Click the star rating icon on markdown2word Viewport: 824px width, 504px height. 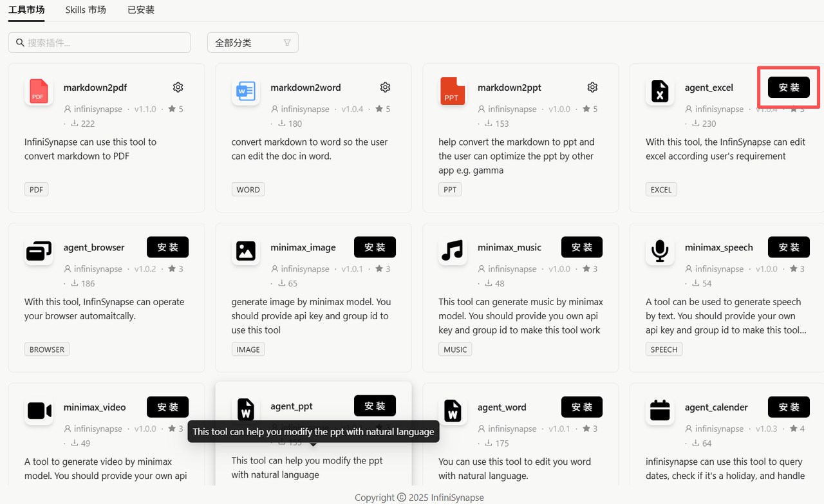click(x=379, y=109)
